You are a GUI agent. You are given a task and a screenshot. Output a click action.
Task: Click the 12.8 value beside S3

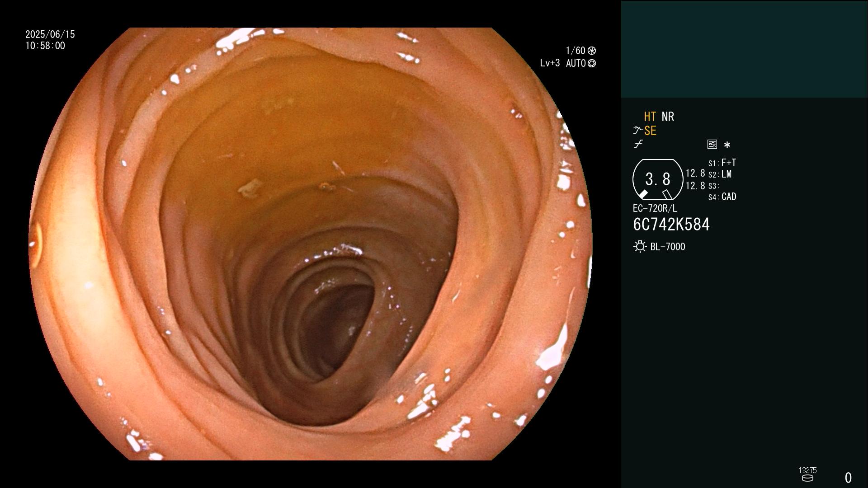695,186
